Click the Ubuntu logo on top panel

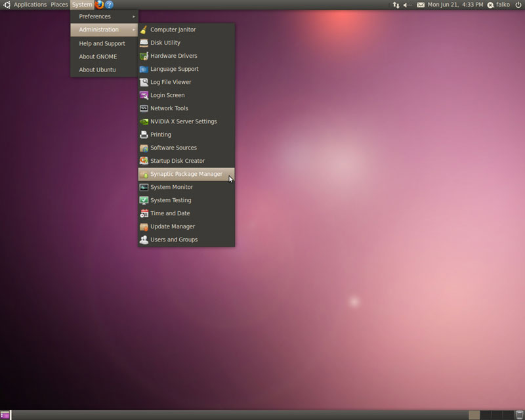[x=7, y=5]
